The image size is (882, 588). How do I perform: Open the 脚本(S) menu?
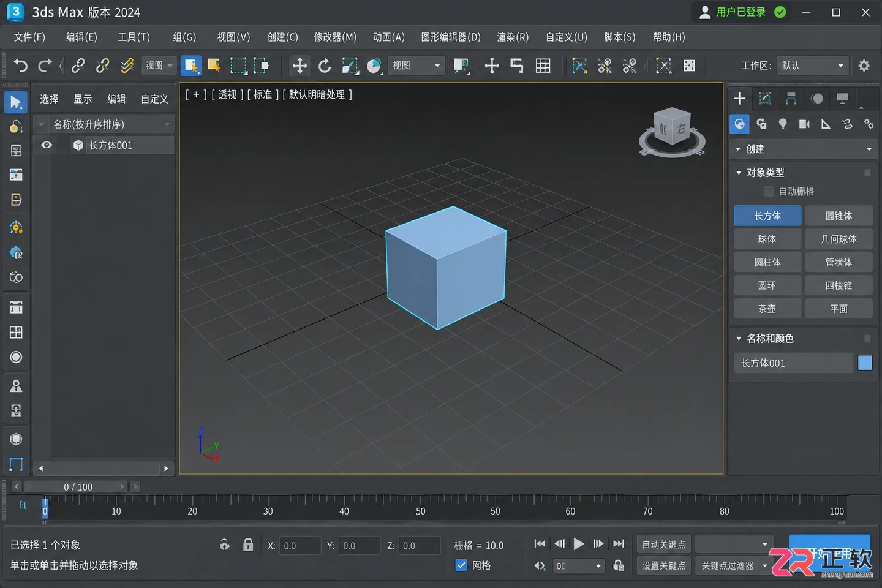point(620,37)
